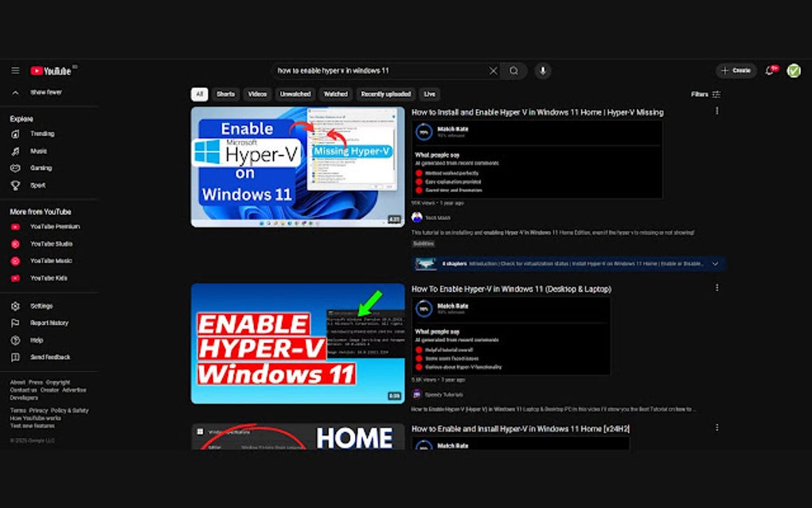Viewport: 812px width, 508px height.
Task: Open title 'How to Install and Enable Hyper V'
Action: (537, 112)
